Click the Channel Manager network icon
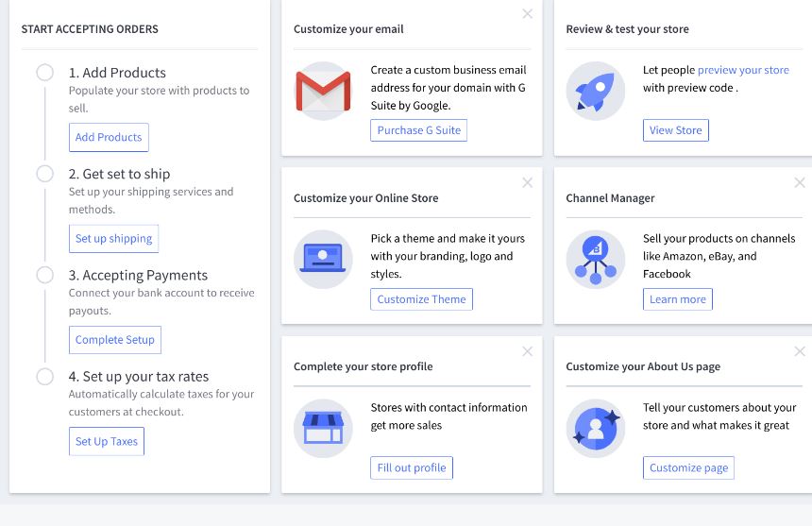Viewport: 812px width, 526px height. click(596, 259)
